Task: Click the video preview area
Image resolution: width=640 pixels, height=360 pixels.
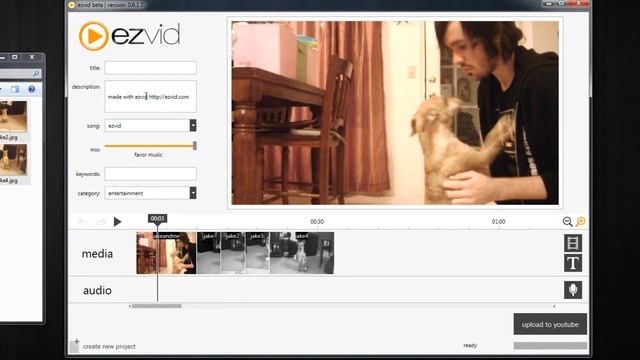Action: pos(395,113)
